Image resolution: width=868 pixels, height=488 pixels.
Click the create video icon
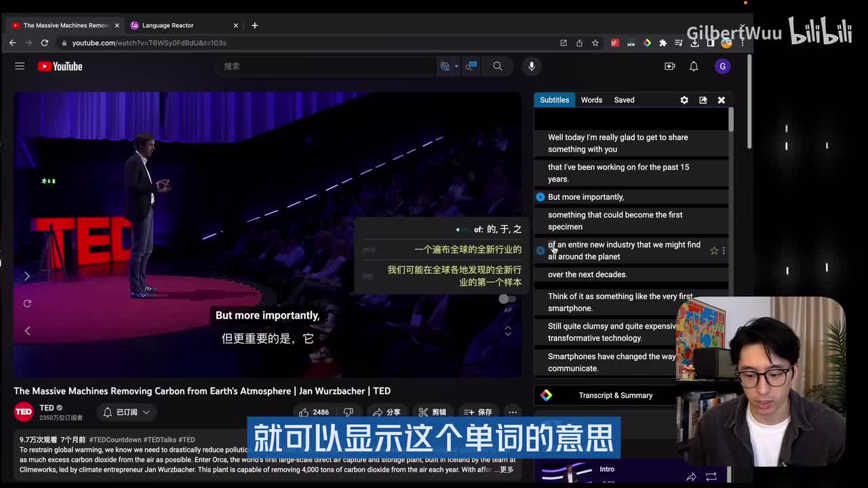click(x=669, y=66)
